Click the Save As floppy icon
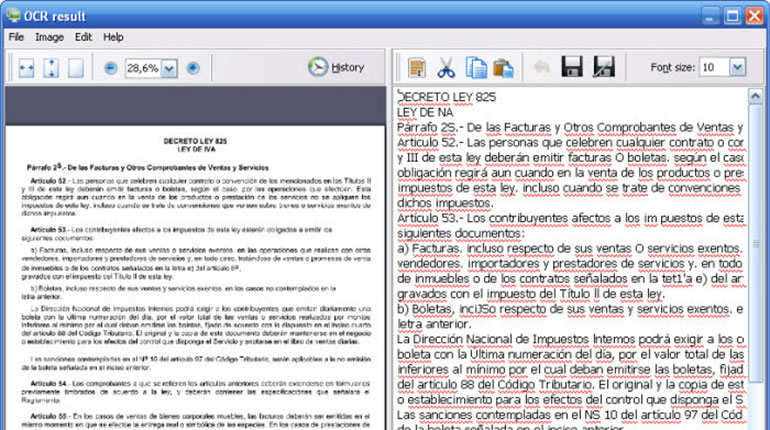770x430 pixels. (x=604, y=67)
